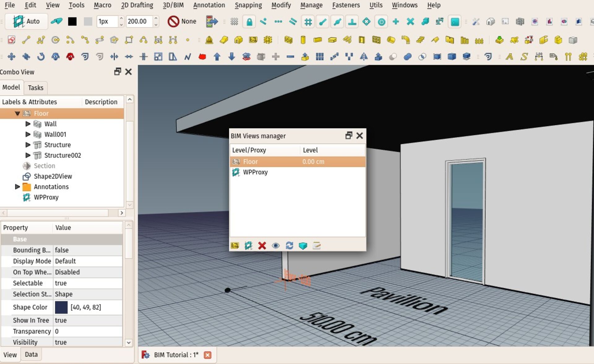
Task: Expand the Structure tree node
Action: [x=28, y=145]
